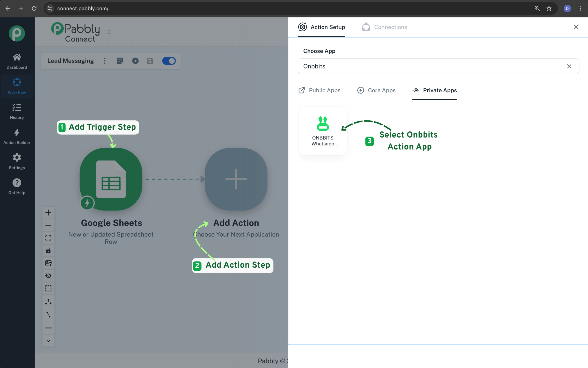Toggle the canvas lock icon
588x368 pixels.
(x=48, y=250)
